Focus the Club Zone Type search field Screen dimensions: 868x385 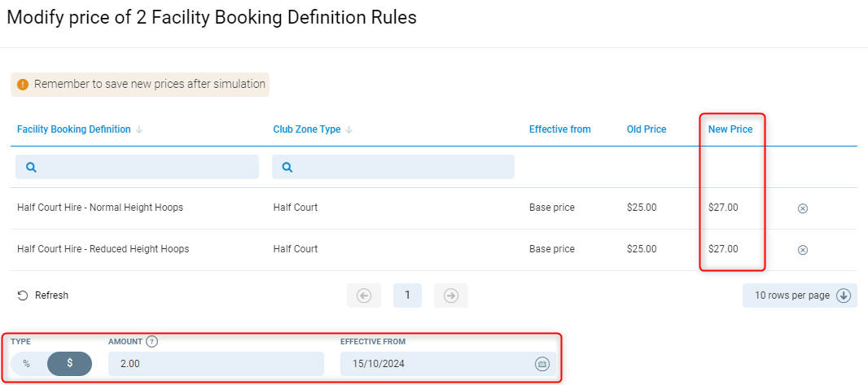pyautogui.click(x=393, y=167)
